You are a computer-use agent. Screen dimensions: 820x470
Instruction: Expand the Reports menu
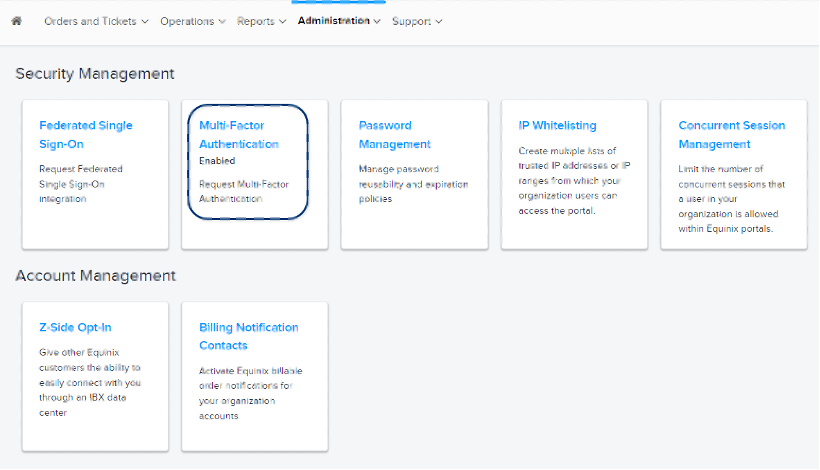point(261,21)
